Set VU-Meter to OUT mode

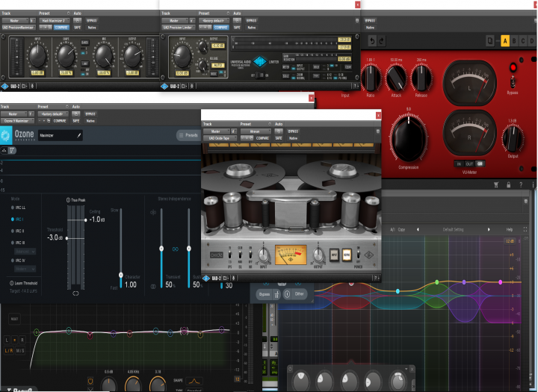pyautogui.click(x=469, y=164)
